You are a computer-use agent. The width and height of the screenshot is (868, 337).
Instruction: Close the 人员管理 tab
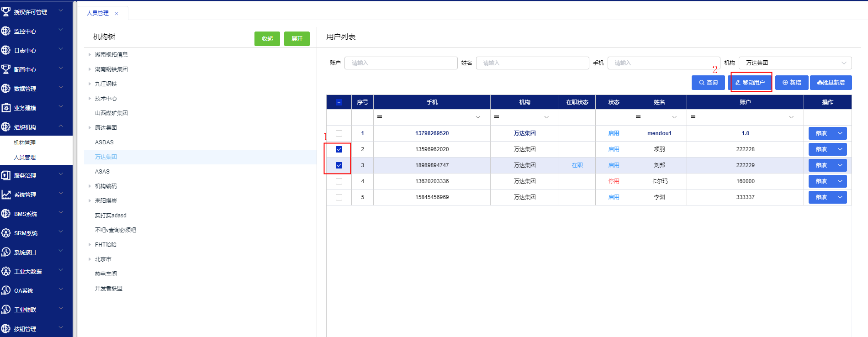coord(116,14)
